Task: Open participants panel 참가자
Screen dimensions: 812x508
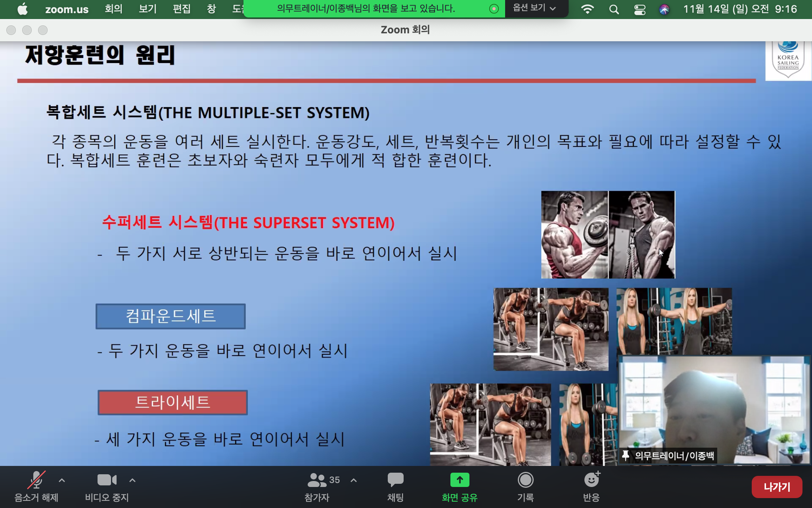Action: (317, 487)
